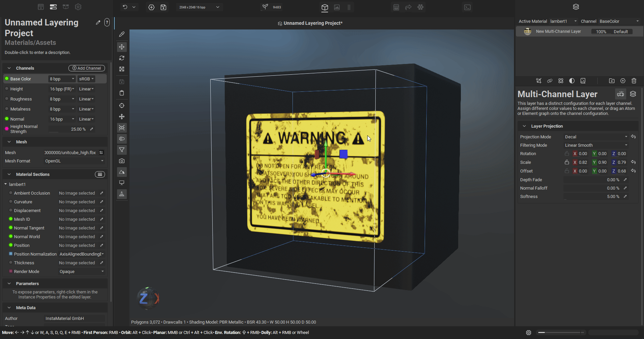Viewport: 644px width, 339px height.
Task: Open the viewport camera screenshot tool
Action: tap(121, 161)
